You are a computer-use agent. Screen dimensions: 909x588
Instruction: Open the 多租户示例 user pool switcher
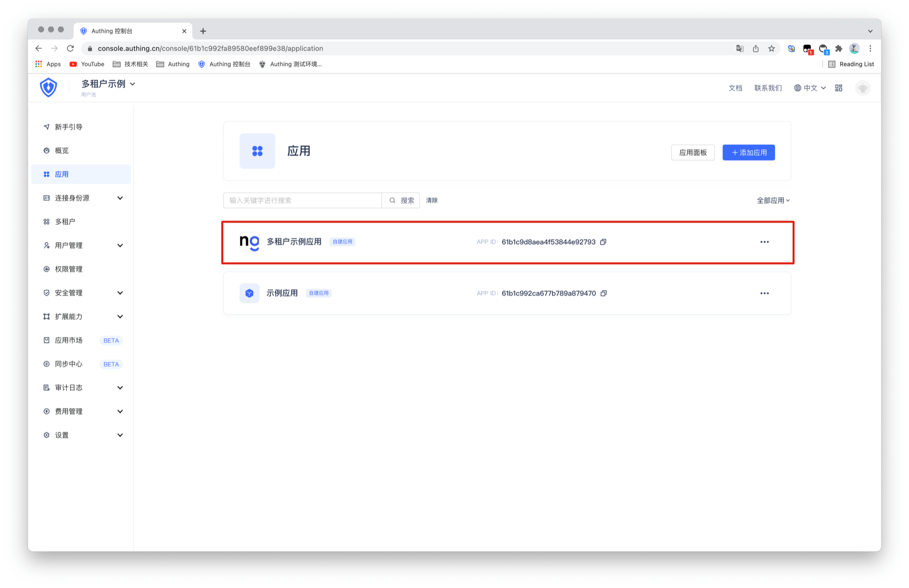[108, 84]
